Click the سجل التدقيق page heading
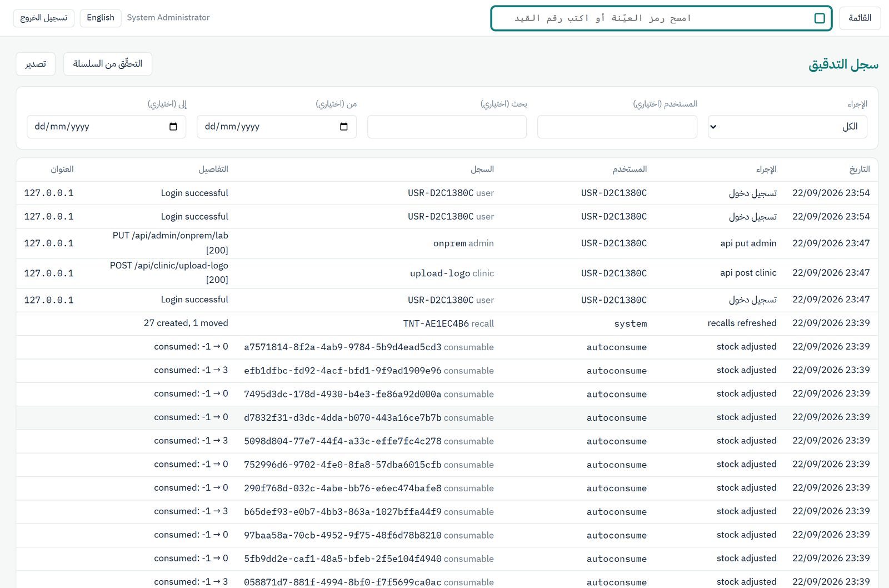 point(843,64)
